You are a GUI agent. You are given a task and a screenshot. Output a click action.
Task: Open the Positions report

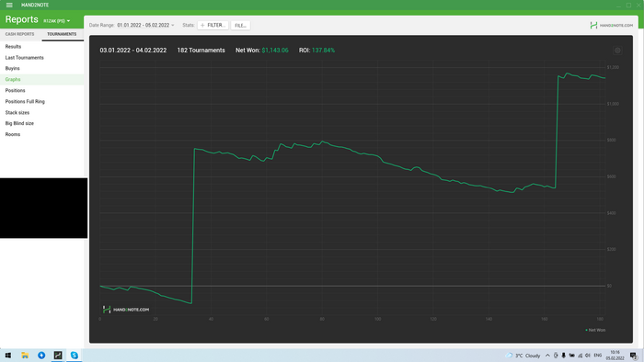click(42, 91)
